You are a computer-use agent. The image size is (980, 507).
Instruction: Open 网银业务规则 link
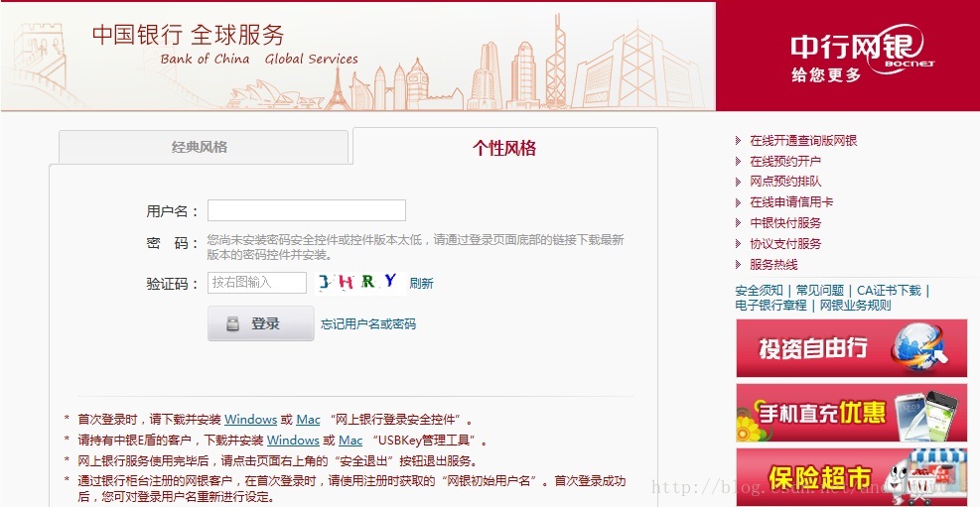tap(855, 306)
